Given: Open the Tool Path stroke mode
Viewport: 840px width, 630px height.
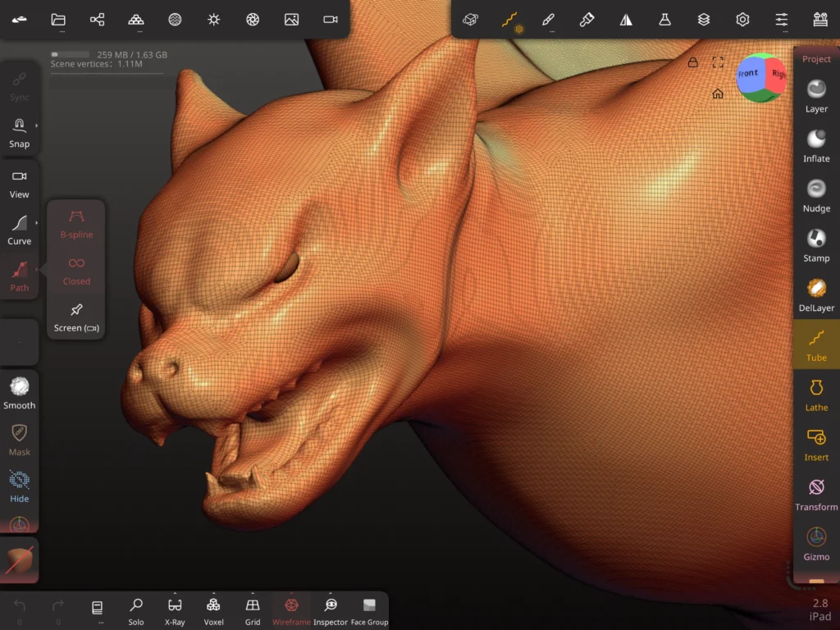Looking at the screenshot, I should pyautogui.click(x=20, y=276).
